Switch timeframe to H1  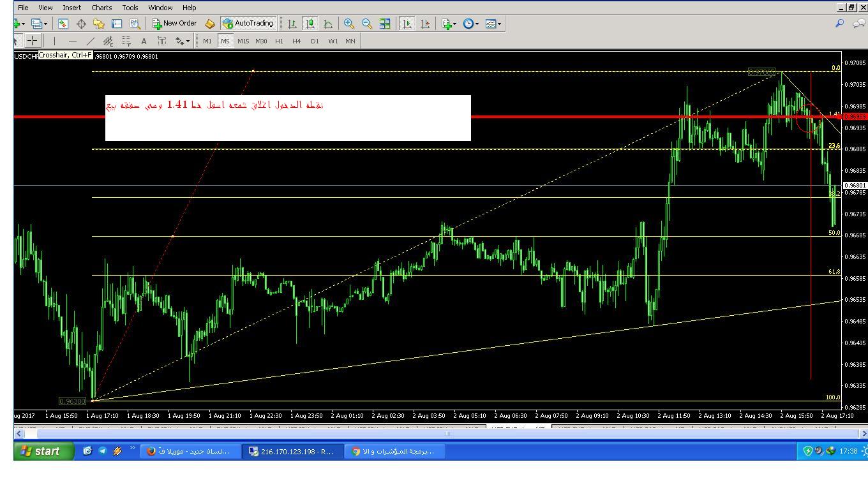click(x=279, y=41)
